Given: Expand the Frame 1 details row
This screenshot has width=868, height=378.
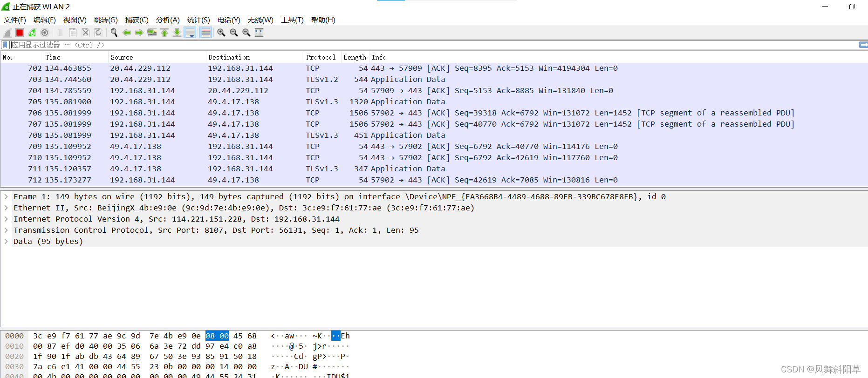Looking at the screenshot, I should coord(6,196).
